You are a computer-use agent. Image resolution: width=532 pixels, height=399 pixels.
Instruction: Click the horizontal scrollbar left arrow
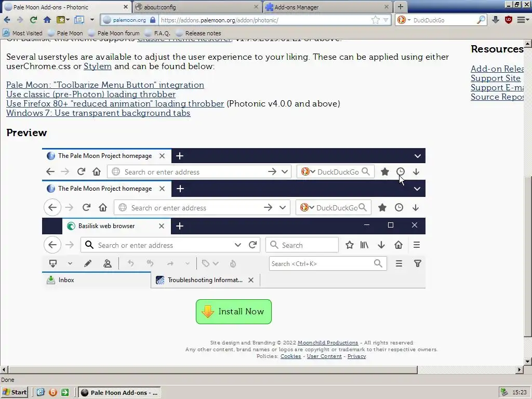[x=4, y=369]
